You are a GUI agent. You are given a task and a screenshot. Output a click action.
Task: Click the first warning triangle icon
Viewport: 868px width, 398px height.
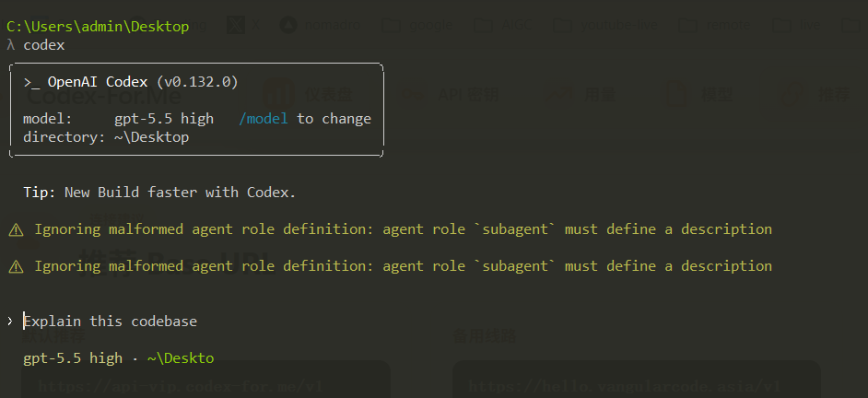[x=16, y=229]
